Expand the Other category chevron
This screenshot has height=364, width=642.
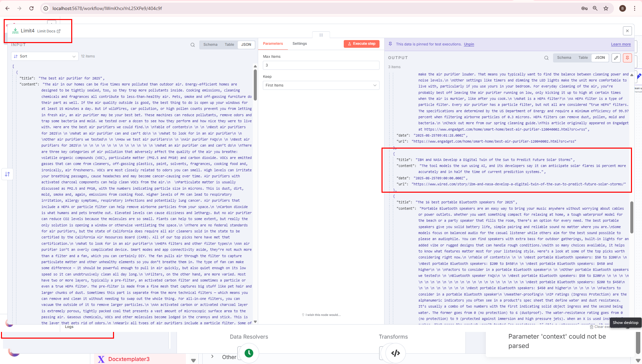click(x=212, y=357)
